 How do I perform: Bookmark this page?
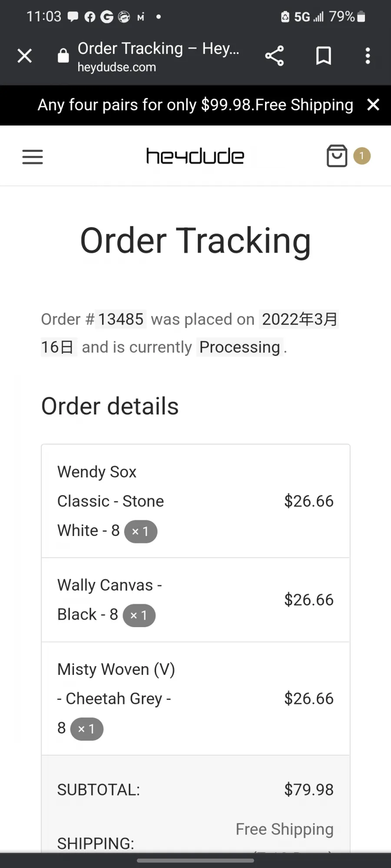point(324,56)
